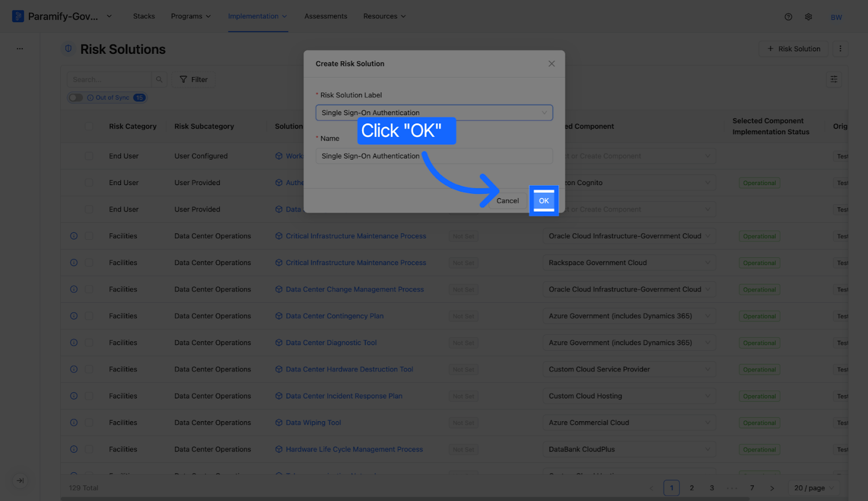
Task: Expand sidebar with bottom arrow icon
Action: tap(20, 480)
